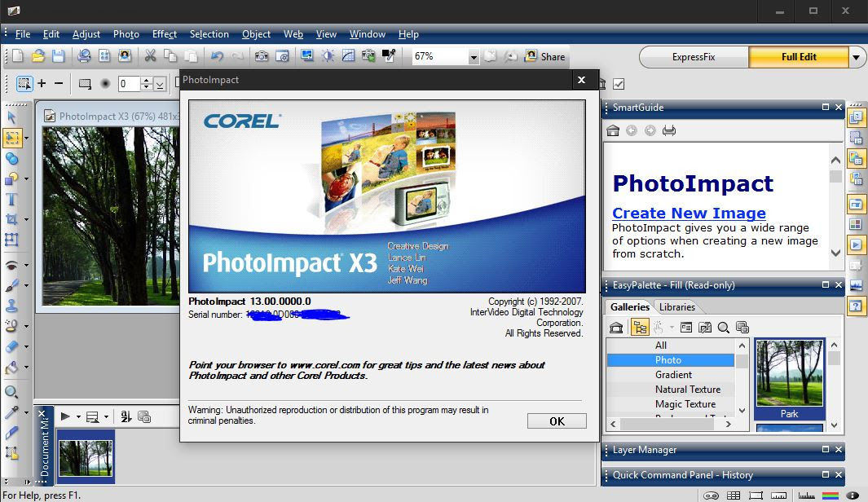868x502 pixels.
Task: Click the camera capture icon in toolbar
Action: (262, 56)
